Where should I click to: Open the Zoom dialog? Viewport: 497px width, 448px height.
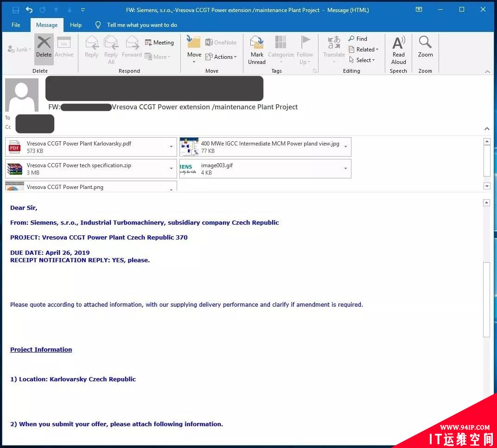point(425,47)
